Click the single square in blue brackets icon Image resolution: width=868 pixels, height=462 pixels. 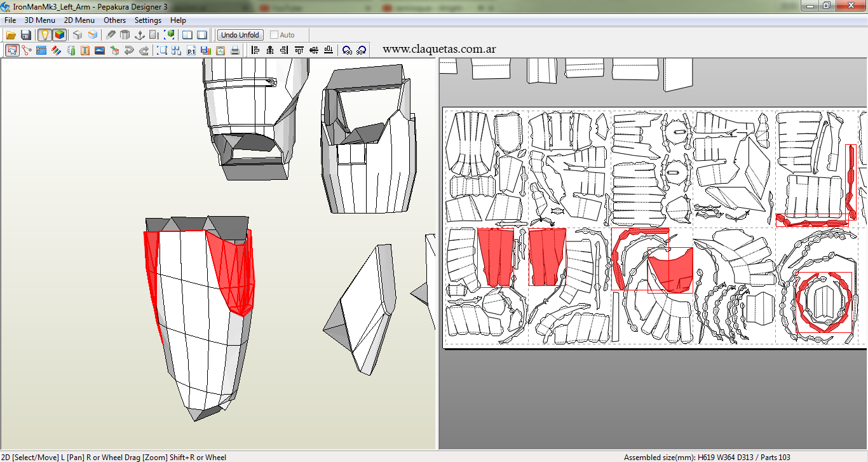(162, 50)
